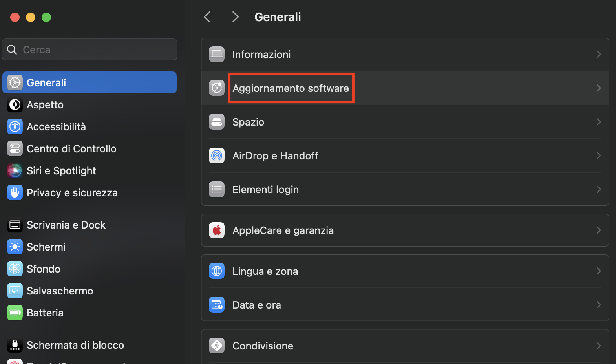This screenshot has width=616, height=364.
Task: Click the Siri e Spotlight icon
Action: (x=15, y=170)
